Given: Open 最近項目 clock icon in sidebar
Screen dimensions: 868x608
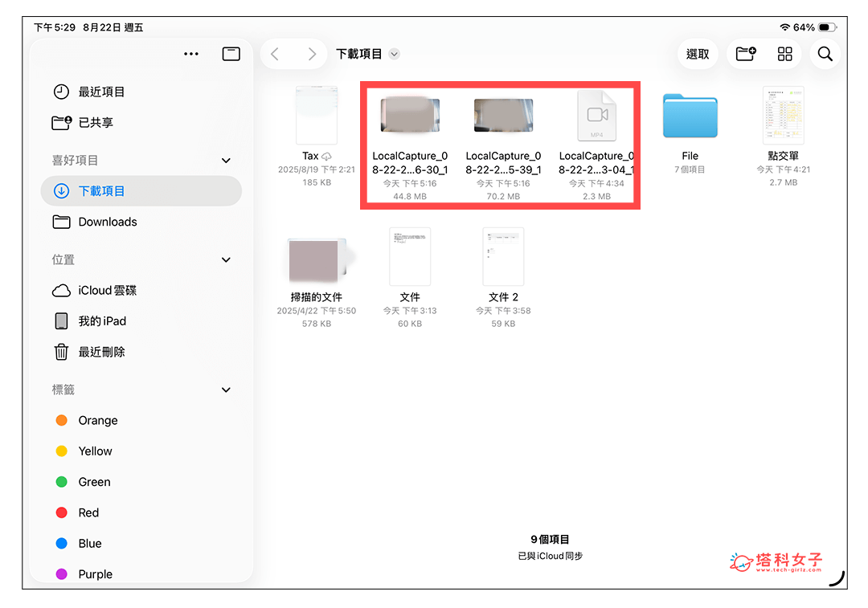Looking at the screenshot, I should click(98, 92).
